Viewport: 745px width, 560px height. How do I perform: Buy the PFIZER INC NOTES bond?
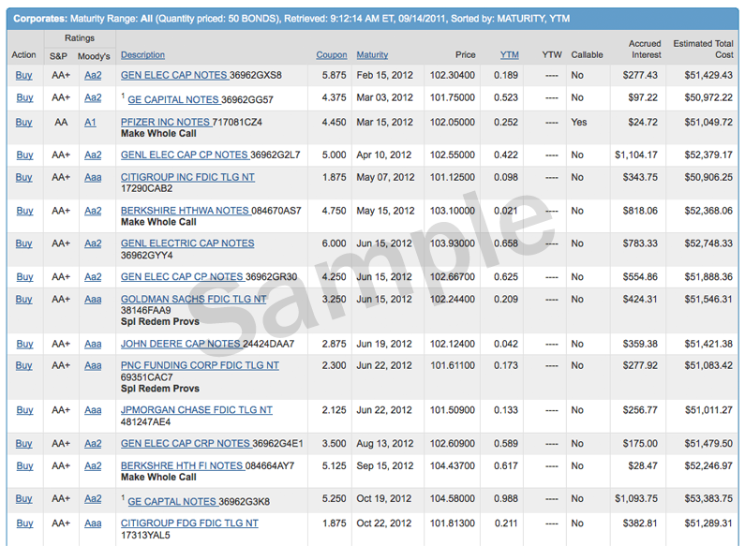pos(23,122)
